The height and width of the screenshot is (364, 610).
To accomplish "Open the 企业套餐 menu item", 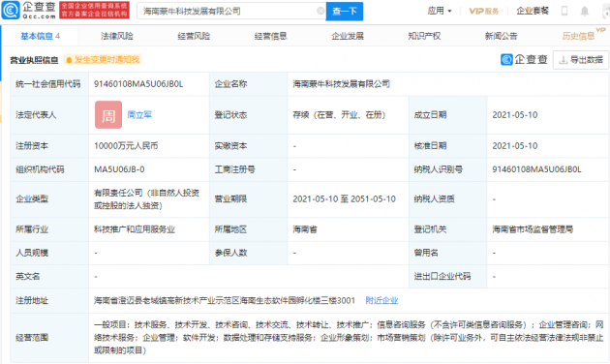I will [533, 11].
